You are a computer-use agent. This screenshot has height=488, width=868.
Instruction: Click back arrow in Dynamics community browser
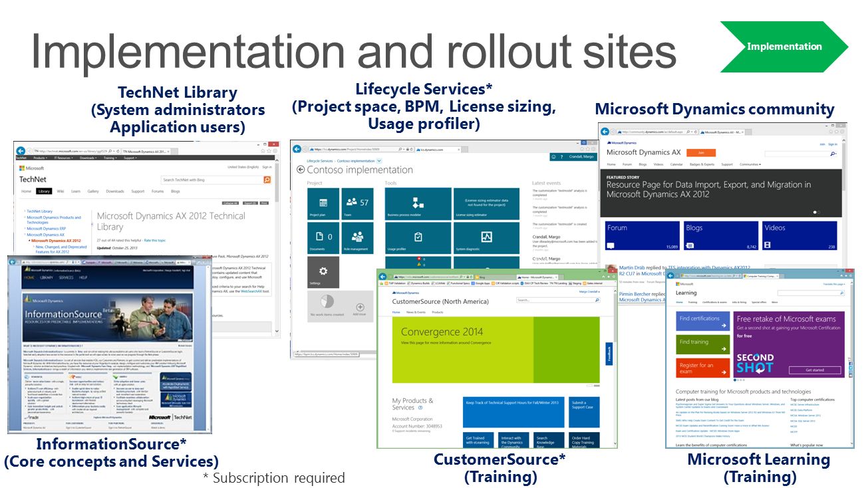604,131
